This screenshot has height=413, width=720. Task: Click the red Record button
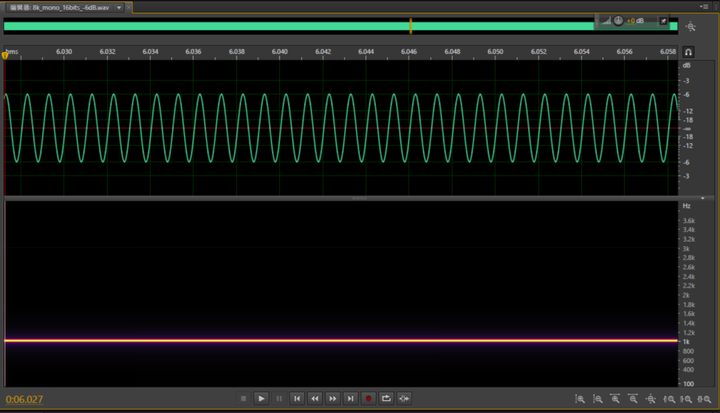tap(368, 398)
